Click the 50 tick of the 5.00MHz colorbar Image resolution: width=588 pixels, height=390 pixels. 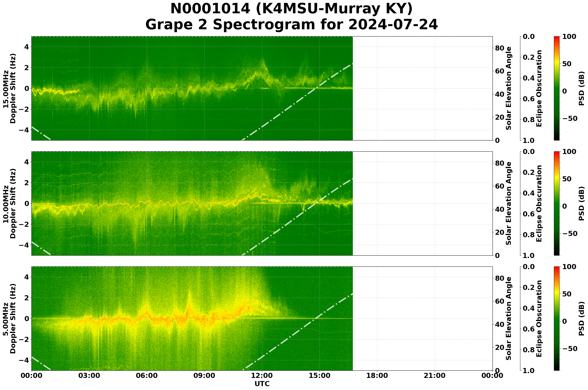click(567, 294)
